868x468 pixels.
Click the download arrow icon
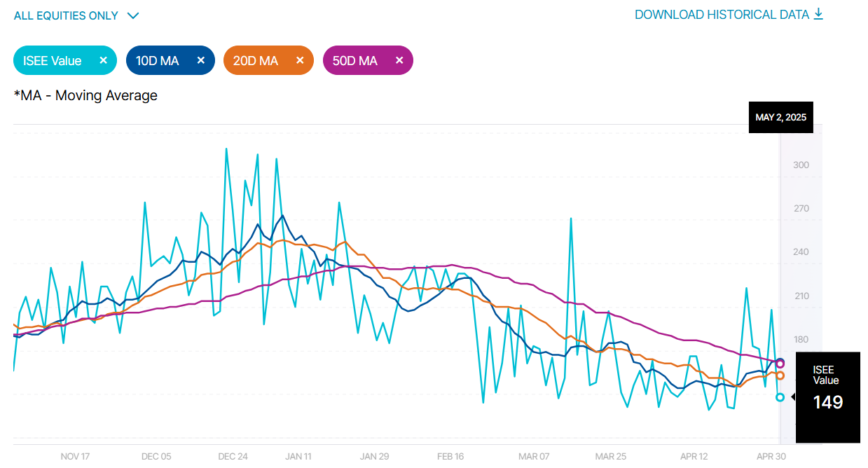click(818, 14)
